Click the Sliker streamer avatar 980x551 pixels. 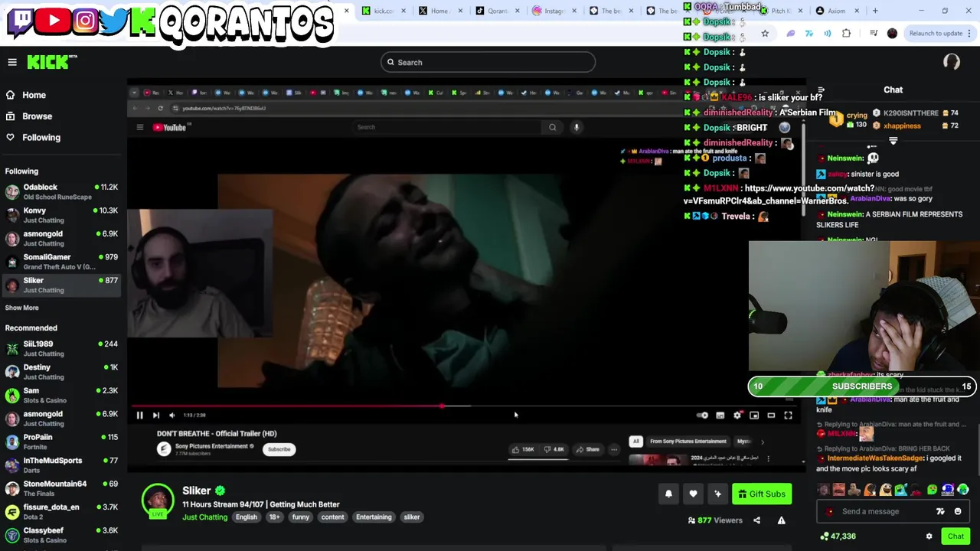[158, 499]
